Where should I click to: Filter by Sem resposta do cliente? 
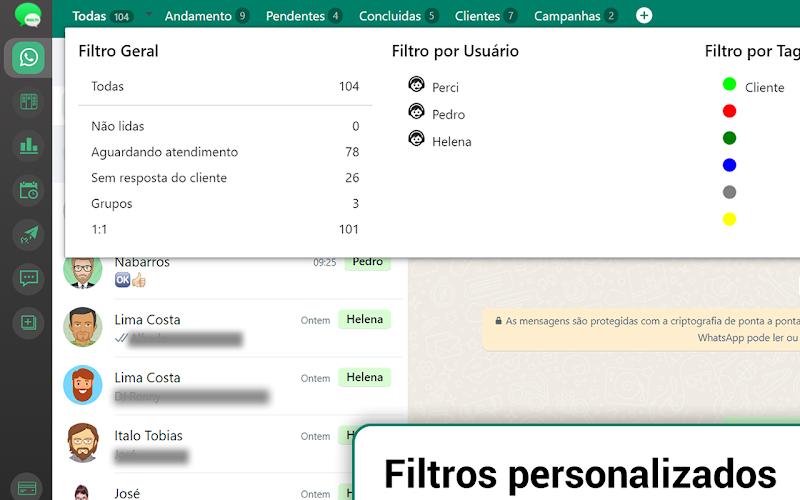[225, 178]
